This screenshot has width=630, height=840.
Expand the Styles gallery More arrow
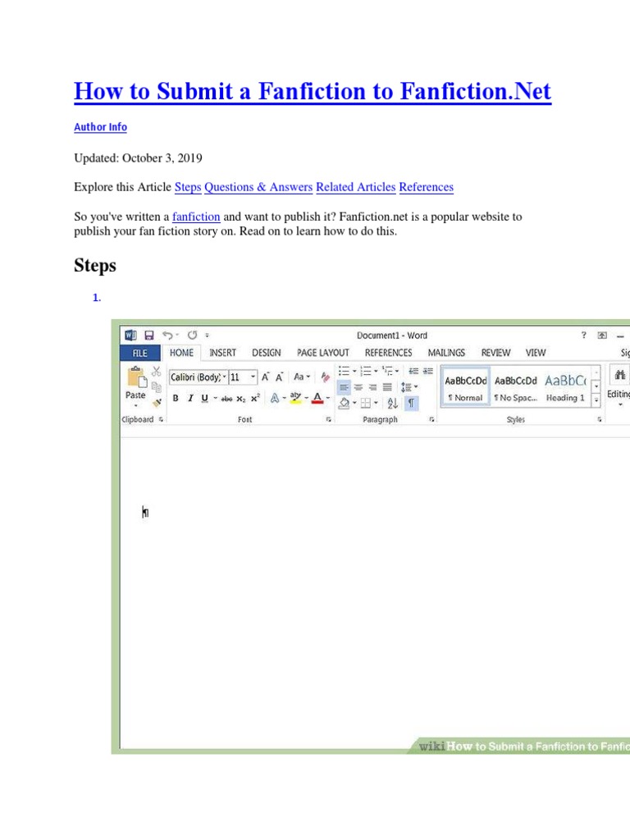click(x=596, y=399)
